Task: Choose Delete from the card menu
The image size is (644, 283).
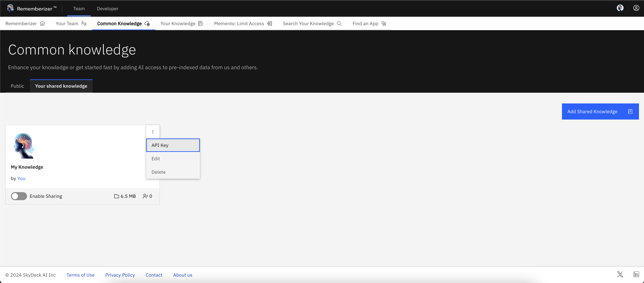Action: click(159, 172)
